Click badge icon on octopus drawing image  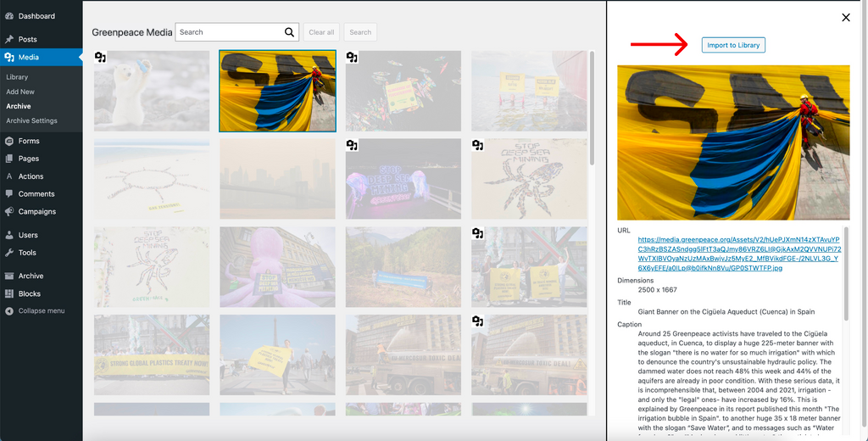pos(478,145)
